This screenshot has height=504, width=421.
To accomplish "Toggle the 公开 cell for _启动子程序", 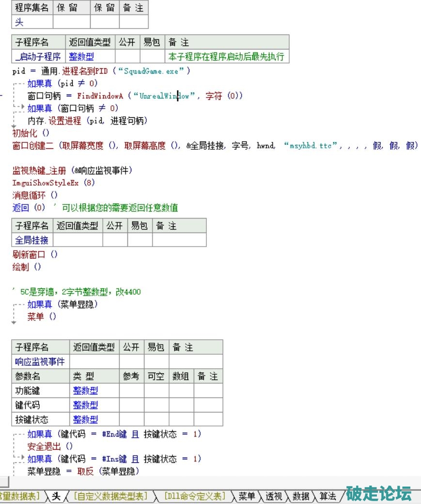I will [x=127, y=57].
